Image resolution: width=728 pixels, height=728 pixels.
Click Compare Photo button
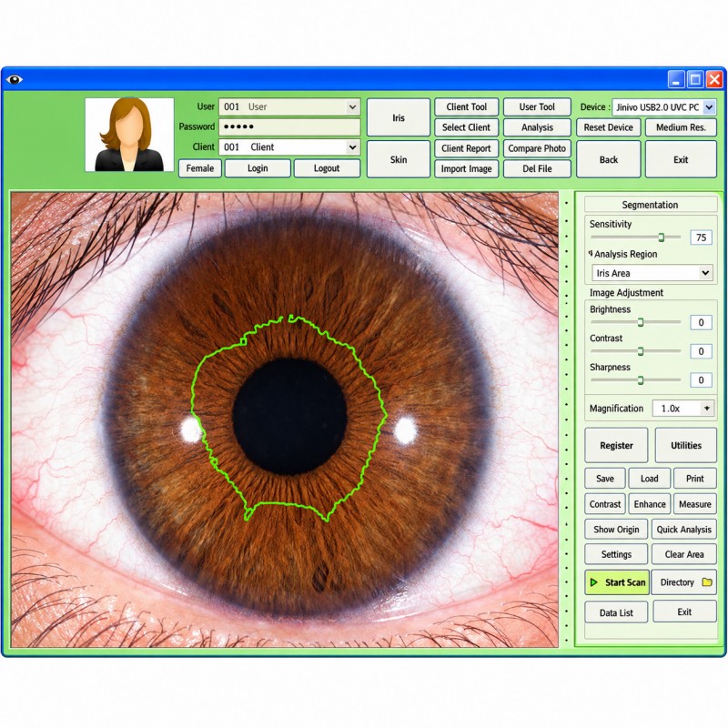click(x=537, y=148)
